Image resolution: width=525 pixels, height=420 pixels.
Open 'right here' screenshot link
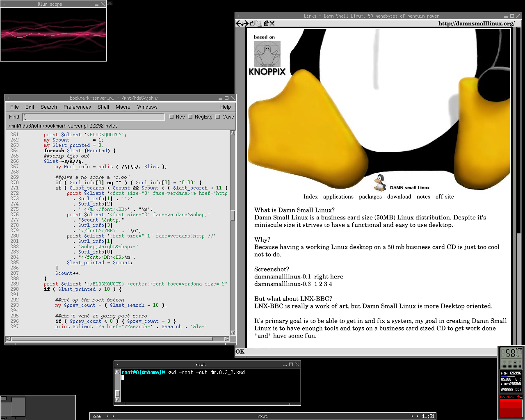tap(329, 276)
